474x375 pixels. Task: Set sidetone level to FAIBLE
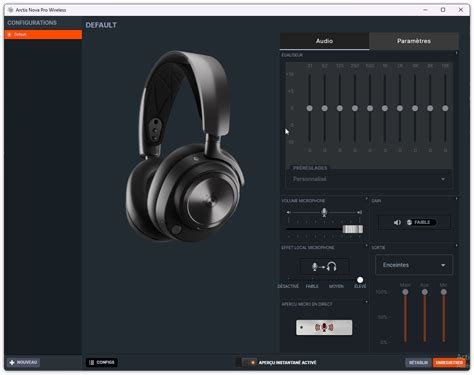(312, 286)
